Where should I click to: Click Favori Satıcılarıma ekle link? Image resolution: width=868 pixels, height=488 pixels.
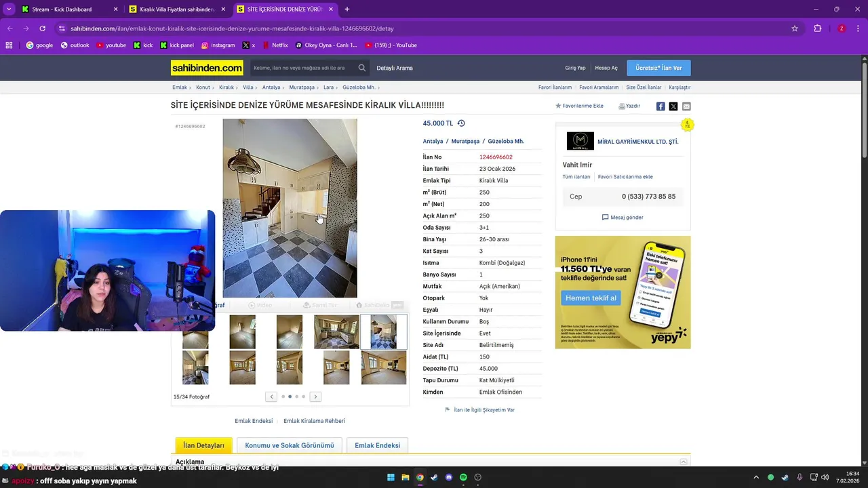coord(625,177)
